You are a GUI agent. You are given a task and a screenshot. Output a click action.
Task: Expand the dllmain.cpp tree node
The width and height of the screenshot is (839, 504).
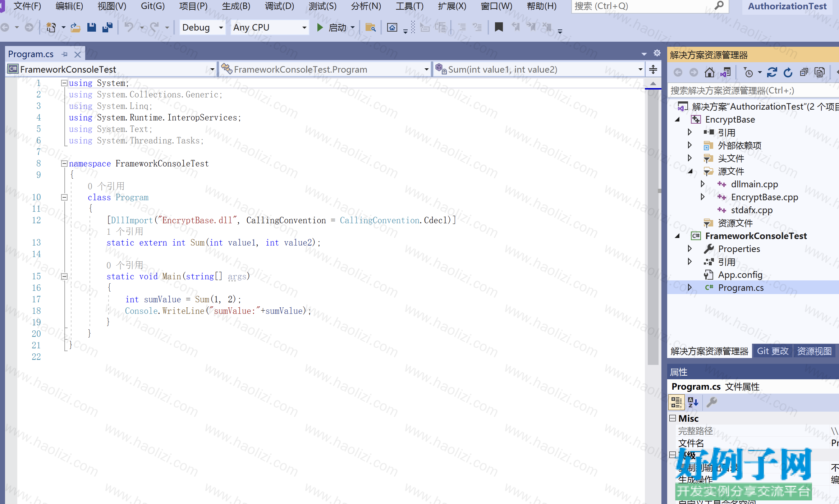(703, 184)
